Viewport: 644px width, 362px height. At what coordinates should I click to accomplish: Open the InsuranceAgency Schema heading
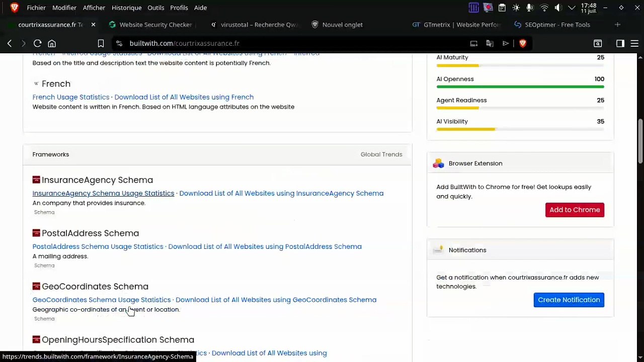[97, 180]
